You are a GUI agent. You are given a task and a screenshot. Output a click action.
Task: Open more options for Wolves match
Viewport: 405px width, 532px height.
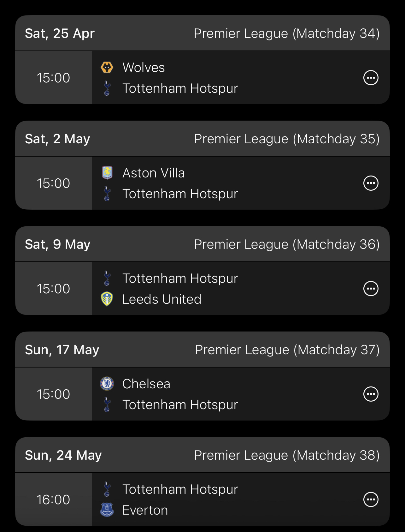coord(371,78)
